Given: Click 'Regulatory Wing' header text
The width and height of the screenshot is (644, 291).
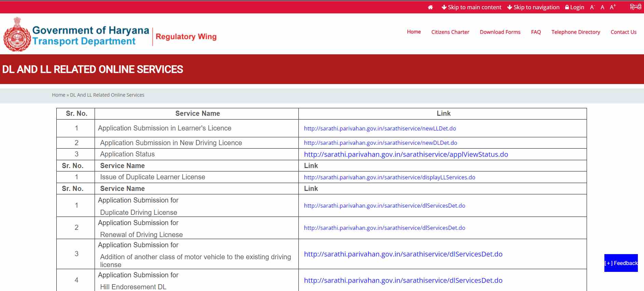Looking at the screenshot, I should coord(186,37).
